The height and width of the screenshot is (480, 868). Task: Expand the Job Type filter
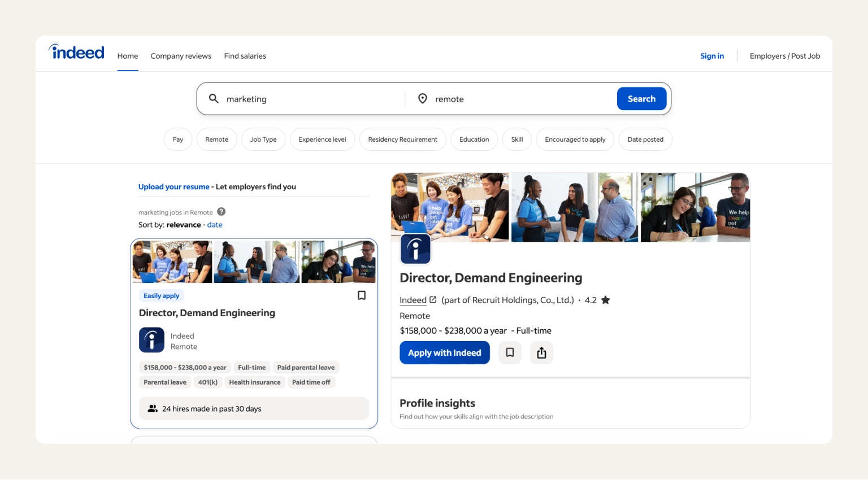tap(263, 139)
